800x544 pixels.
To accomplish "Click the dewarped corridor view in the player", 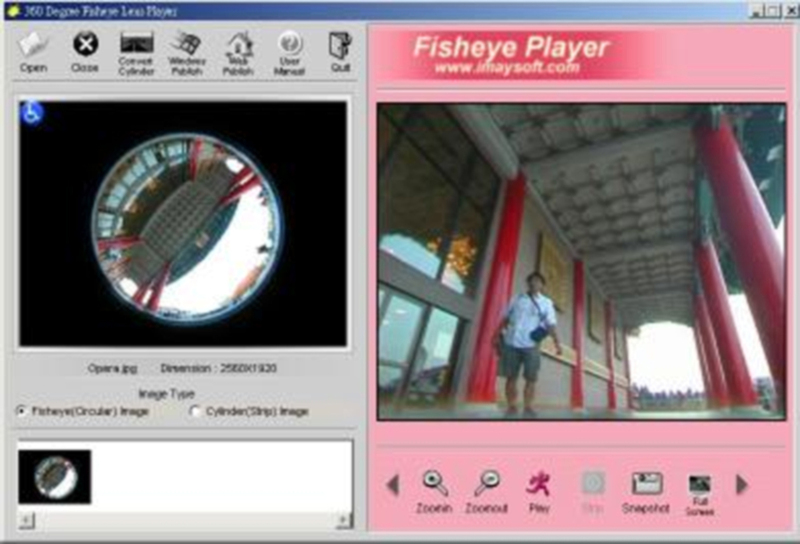I will point(581,262).
